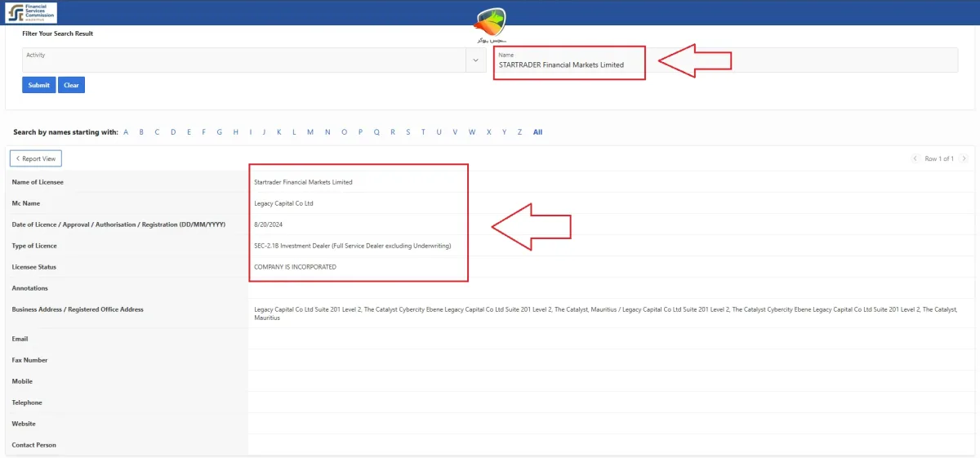The height and width of the screenshot is (458, 980).
Task: Go to the previous row arrow
Action: point(915,158)
